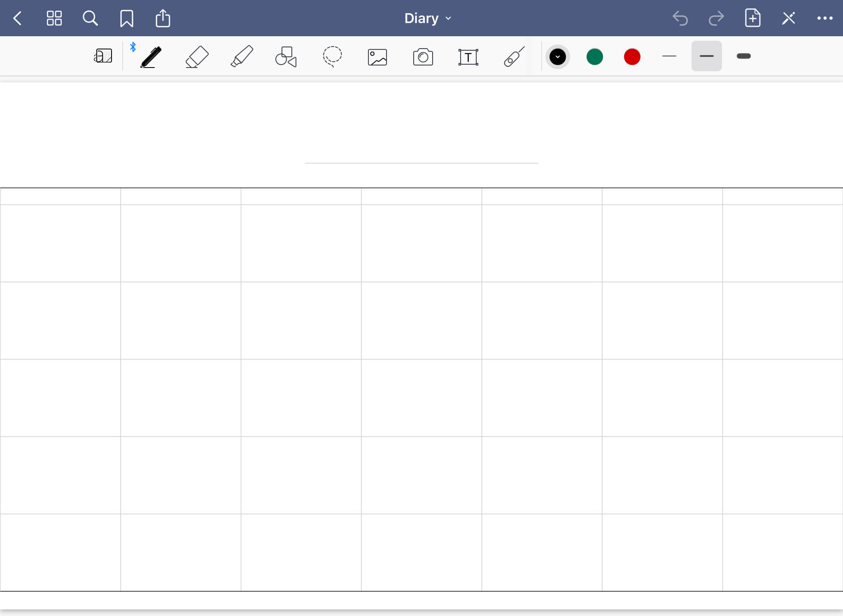Pick the green pen color swatch
This screenshot has height=616, width=843.
(594, 57)
